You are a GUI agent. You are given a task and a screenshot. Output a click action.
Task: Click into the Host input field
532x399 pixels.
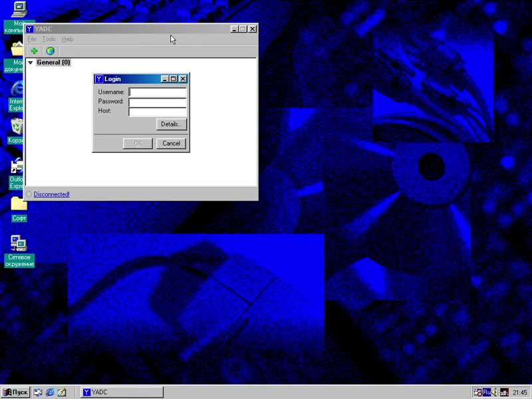point(158,111)
